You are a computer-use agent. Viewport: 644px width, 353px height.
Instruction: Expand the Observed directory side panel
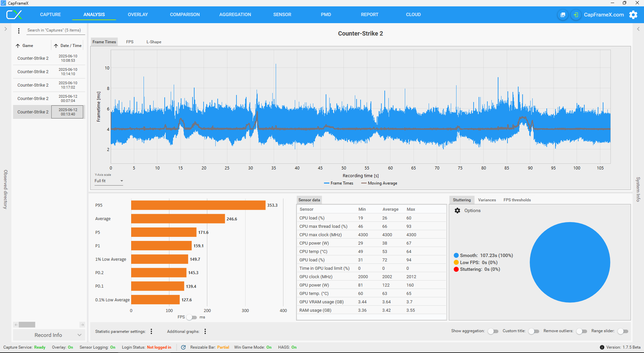pos(6,29)
